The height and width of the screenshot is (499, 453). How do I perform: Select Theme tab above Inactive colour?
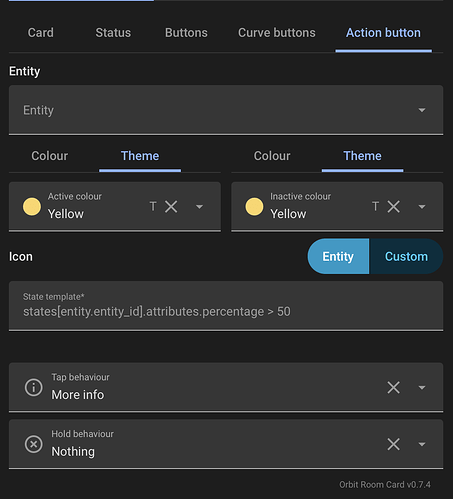coord(362,156)
